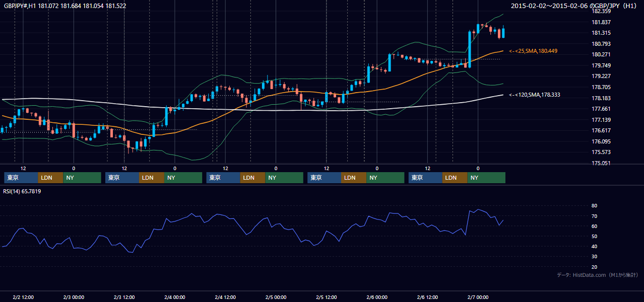Click the 178.705 price axis label
Image resolution: width=644 pixels, height=302 pixels.
point(601,87)
